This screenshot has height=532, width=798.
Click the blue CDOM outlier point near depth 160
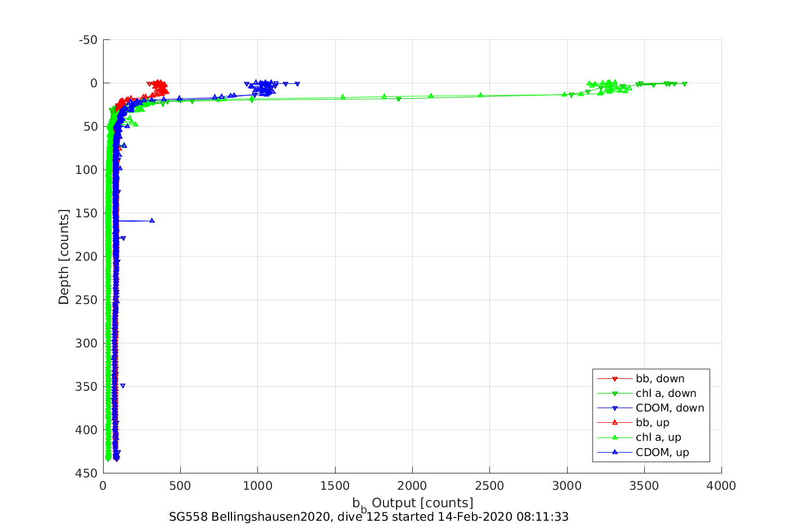[x=152, y=221]
